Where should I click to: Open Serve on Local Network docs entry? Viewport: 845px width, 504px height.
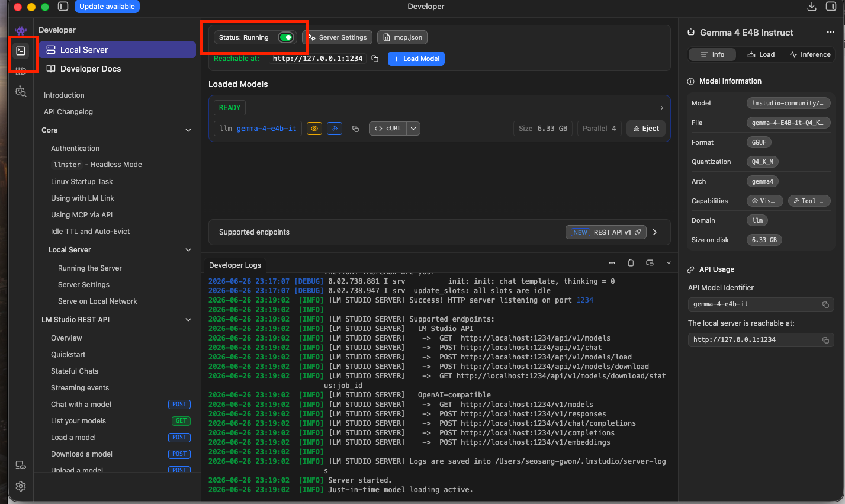pyautogui.click(x=98, y=301)
